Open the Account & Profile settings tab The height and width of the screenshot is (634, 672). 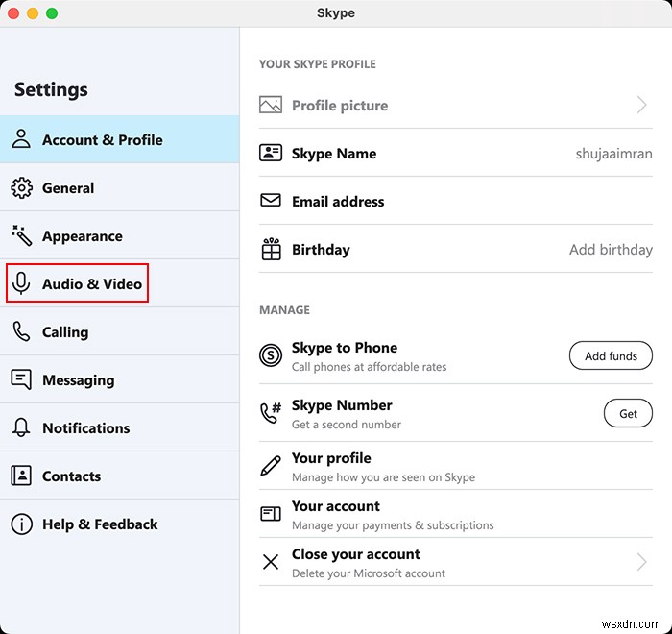(120, 139)
